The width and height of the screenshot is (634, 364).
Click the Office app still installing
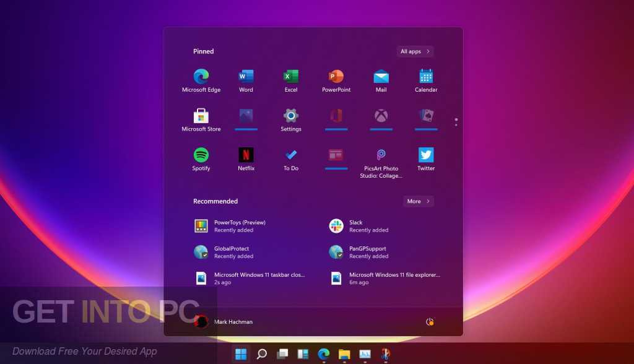336,119
